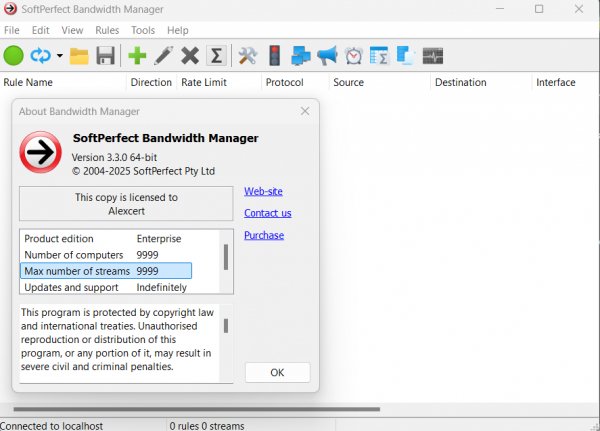Click the 0 rules 0 streams status
The width and height of the screenshot is (600, 431).
tap(207, 426)
